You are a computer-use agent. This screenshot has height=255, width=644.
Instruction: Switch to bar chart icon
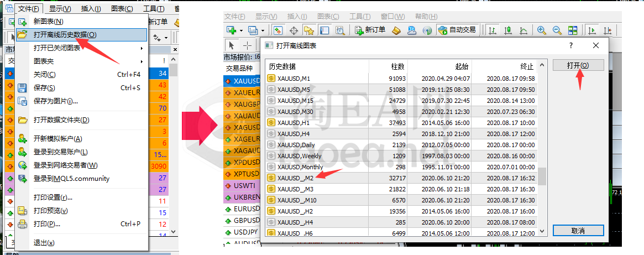point(493,30)
